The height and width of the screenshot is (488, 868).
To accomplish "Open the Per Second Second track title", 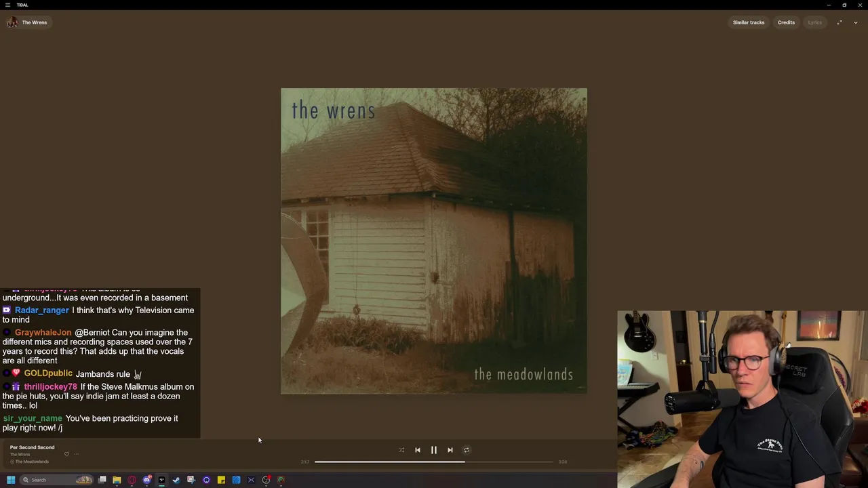I will (32, 447).
